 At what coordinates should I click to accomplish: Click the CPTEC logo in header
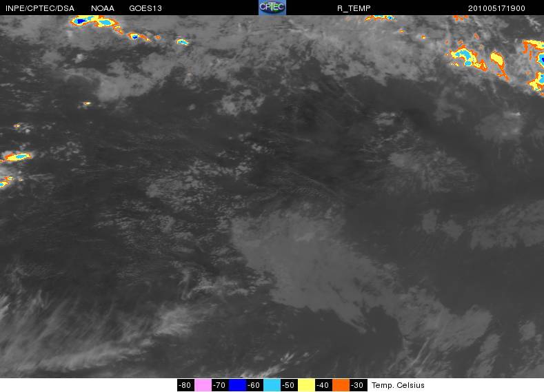click(x=272, y=8)
